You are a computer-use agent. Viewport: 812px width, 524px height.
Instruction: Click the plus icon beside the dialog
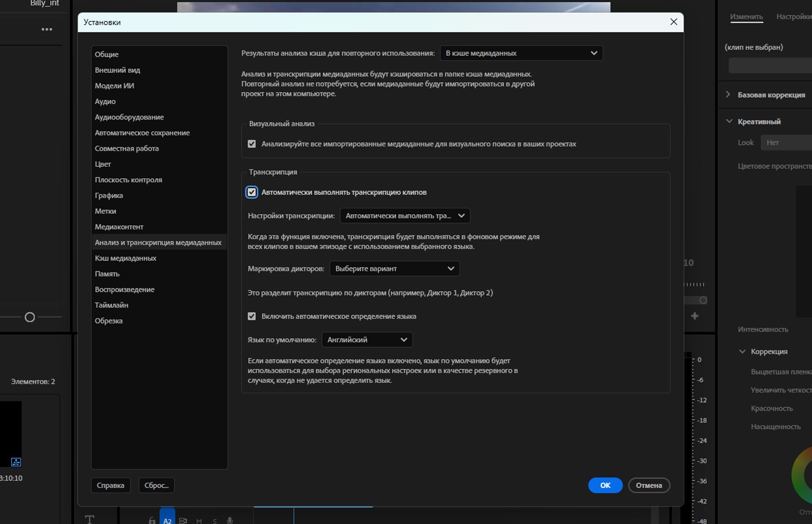point(694,316)
